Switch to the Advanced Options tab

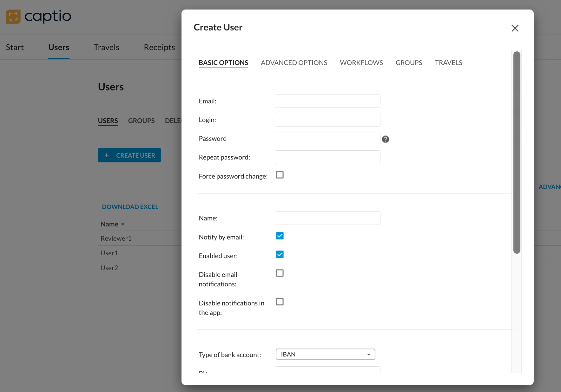tap(294, 63)
